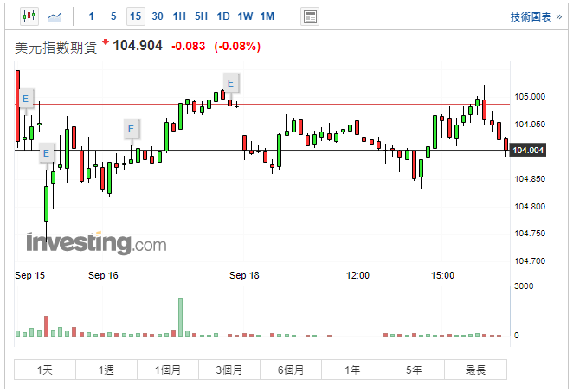This screenshot has width=573, height=392.
Task: Select the 5年 range button
Action: [x=414, y=370]
